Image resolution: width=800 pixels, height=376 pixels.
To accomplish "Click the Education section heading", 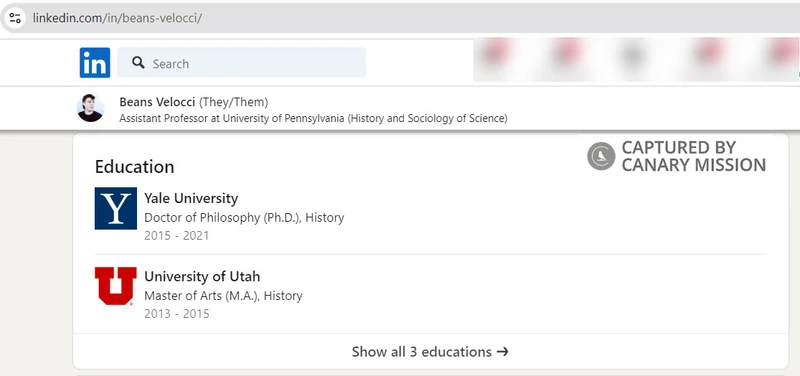I will click(135, 167).
